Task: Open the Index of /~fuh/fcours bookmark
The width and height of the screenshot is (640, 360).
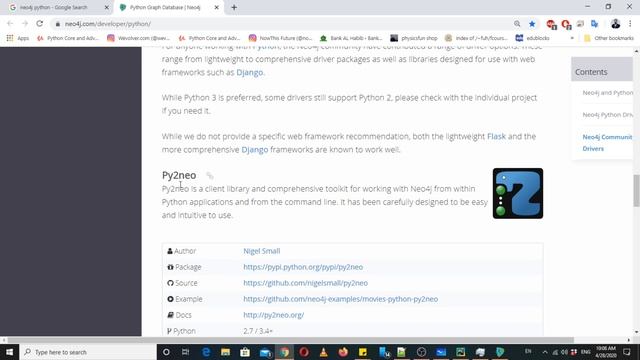Action: [x=476, y=38]
